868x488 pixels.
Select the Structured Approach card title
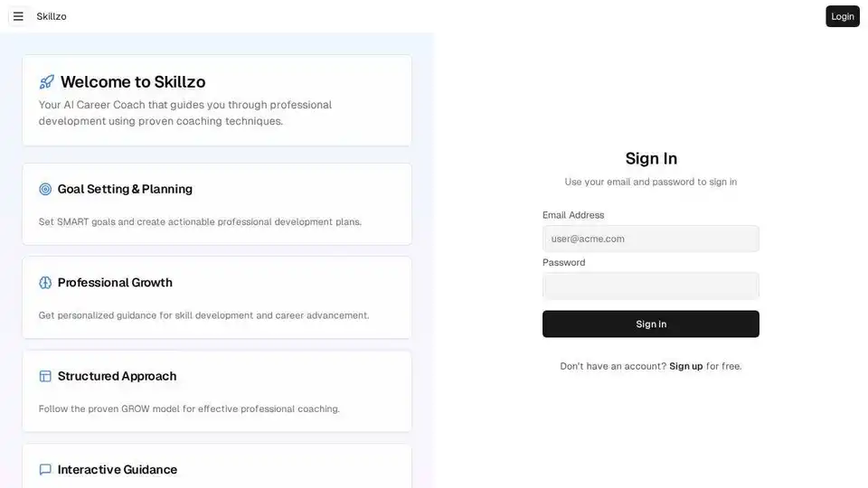117,376
